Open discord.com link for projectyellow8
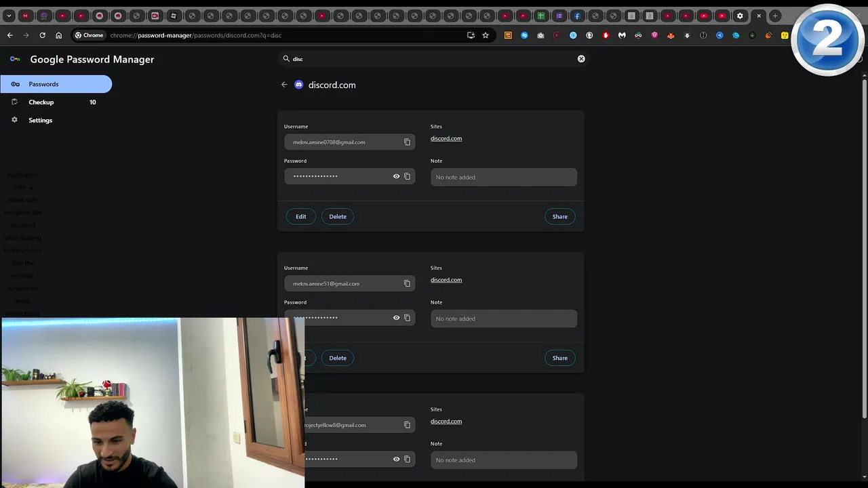The height and width of the screenshot is (488, 868). [x=446, y=422]
